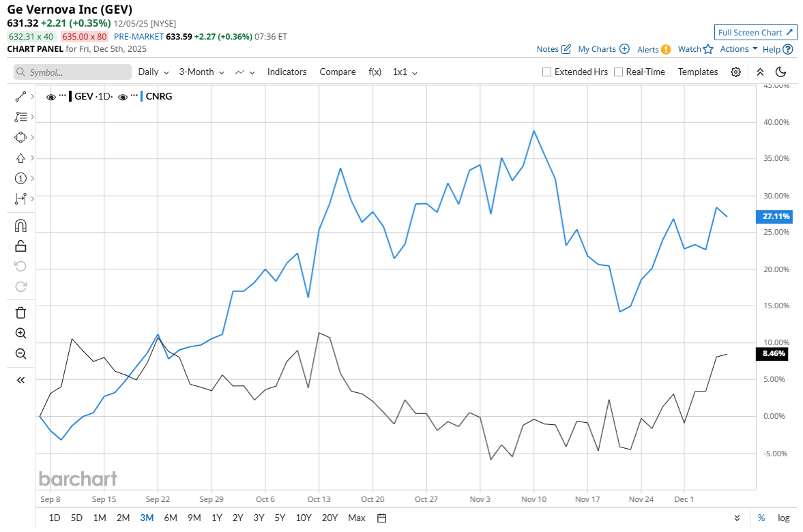This screenshot has height=532, width=803.
Task: Open the Compare menu
Action: [338, 72]
